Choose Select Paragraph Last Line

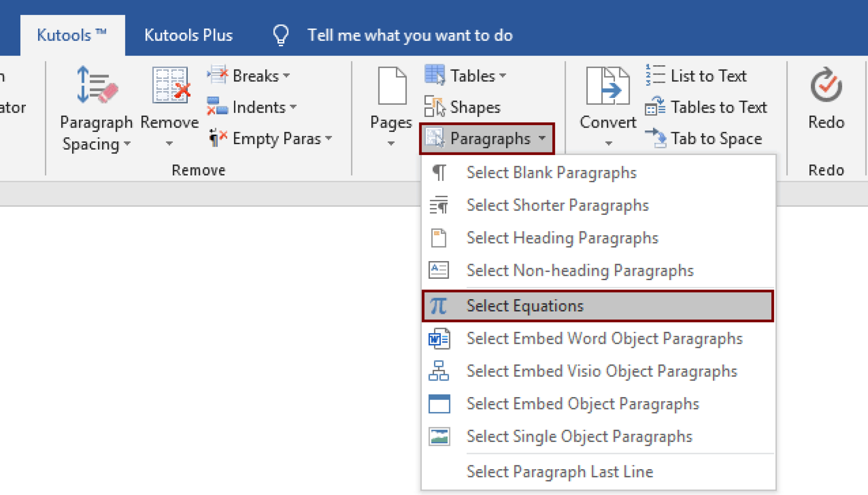pos(560,471)
